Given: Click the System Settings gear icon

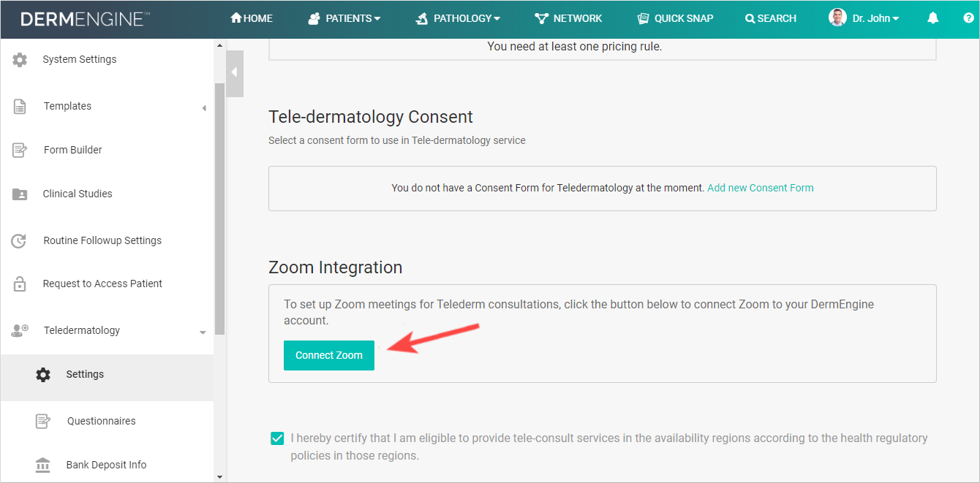Looking at the screenshot, I should [20, 60].
